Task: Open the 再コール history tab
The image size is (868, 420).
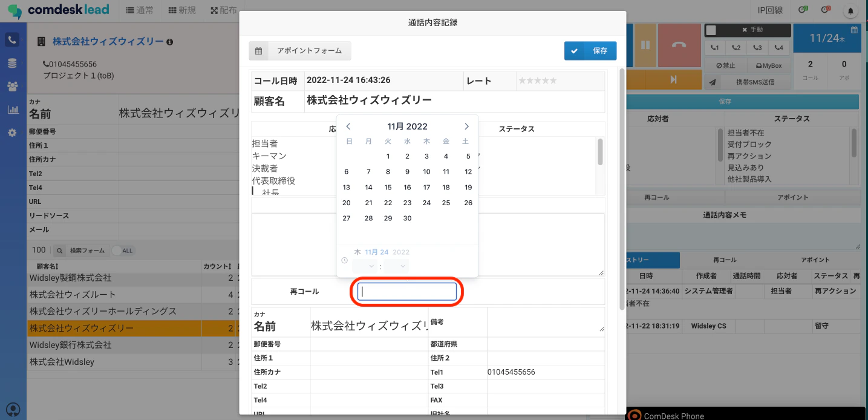Action: (x=725, y=260)
